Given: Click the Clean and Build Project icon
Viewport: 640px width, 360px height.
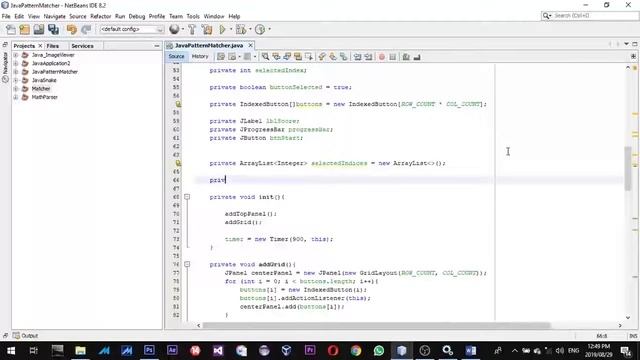Looking at the screenshot, I should pos(207,29).
